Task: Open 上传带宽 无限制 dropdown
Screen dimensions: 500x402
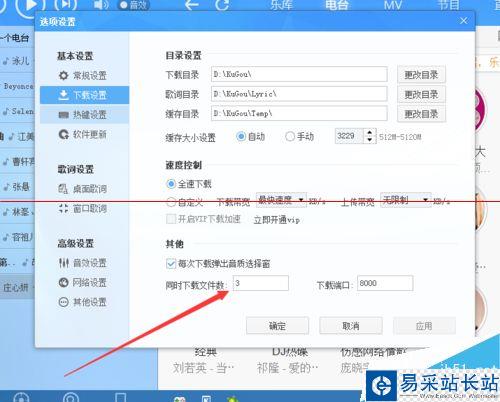Action: pyautogui.click(x=406, y=200)
